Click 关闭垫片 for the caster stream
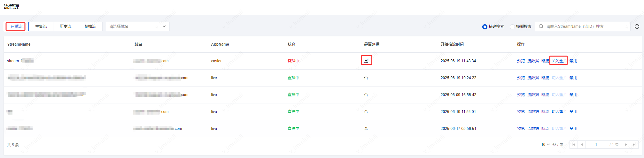Image resolution: width=644 pixels, height=158 pixels. coord(559,61)
